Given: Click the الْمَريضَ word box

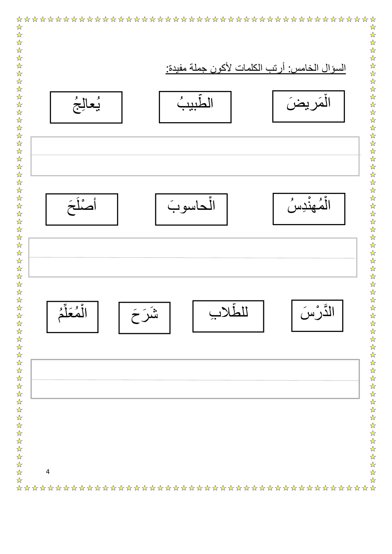Looking at the screenshot, I should [x=308, y=106].
